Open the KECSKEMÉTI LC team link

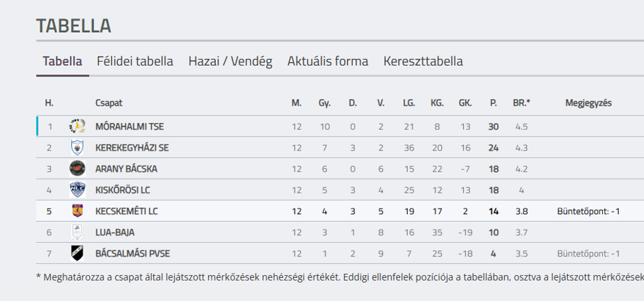[x=127, y=211]
